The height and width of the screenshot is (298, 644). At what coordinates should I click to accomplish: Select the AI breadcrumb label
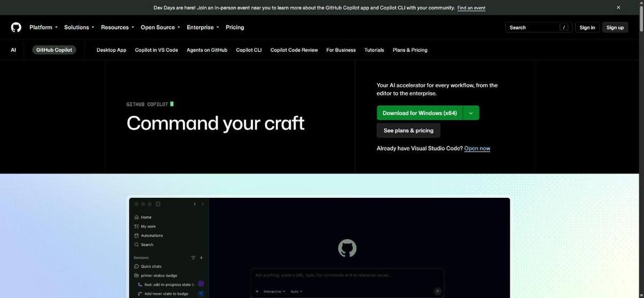click(13, 50)
